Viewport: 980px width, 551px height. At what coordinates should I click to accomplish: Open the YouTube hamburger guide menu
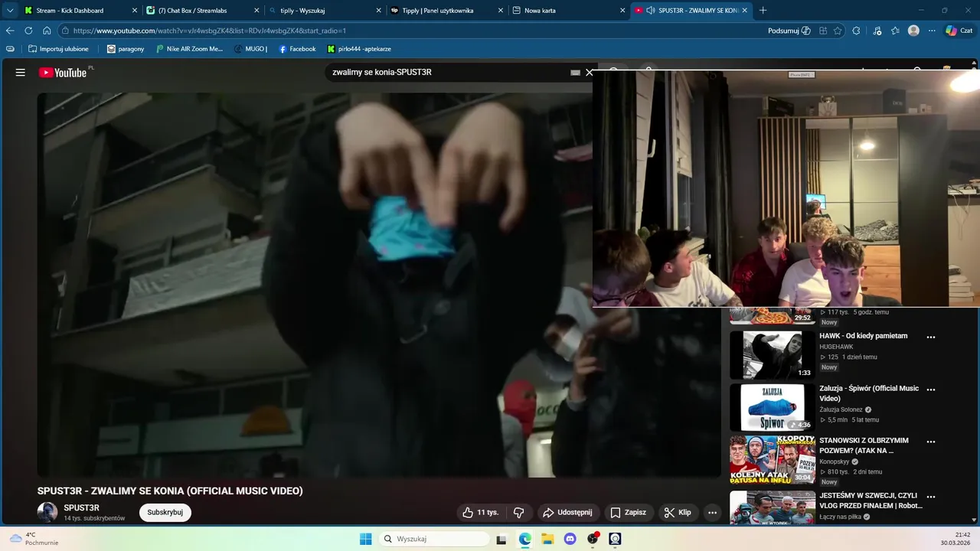click(x=21, y=73)
